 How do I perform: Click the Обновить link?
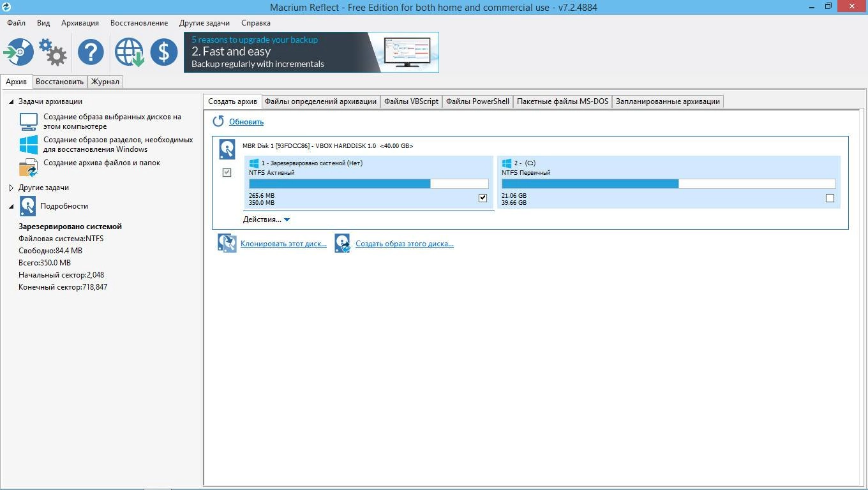click(x=246, y=122)
